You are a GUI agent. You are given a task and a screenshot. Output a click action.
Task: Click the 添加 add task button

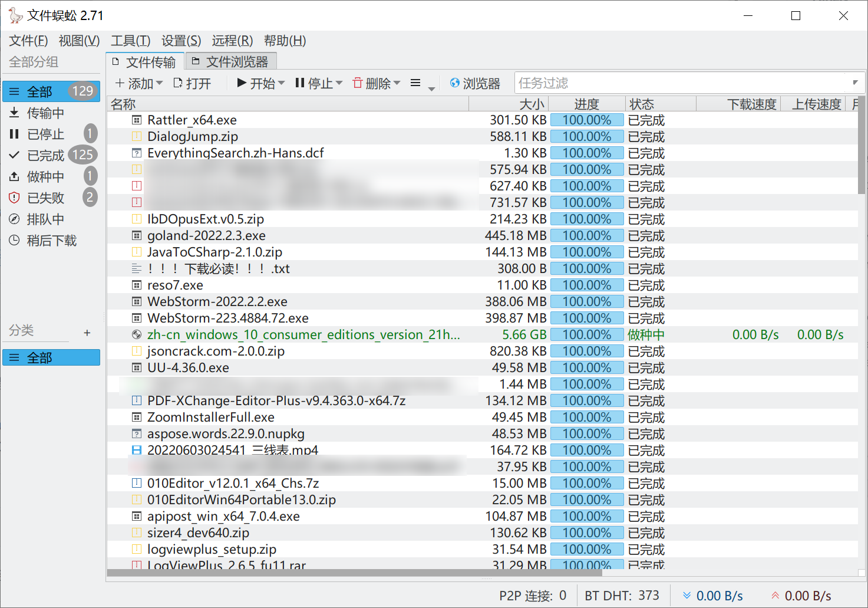[134, 83]
